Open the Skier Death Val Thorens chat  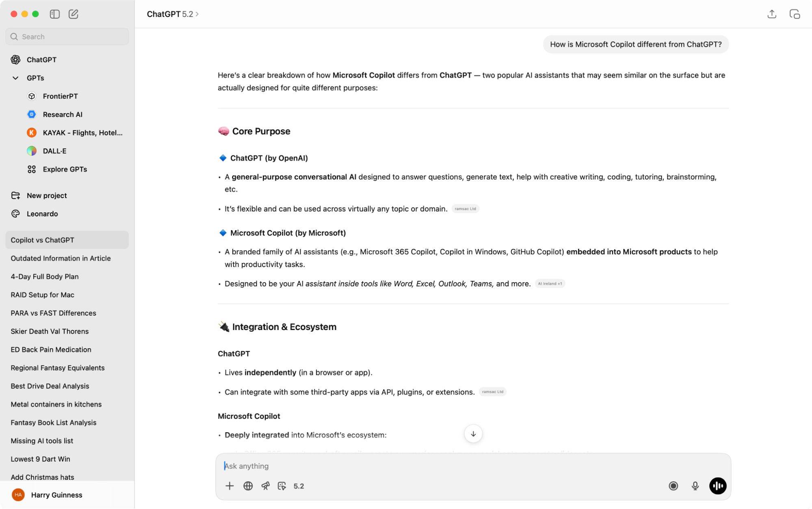click(50, 331)
